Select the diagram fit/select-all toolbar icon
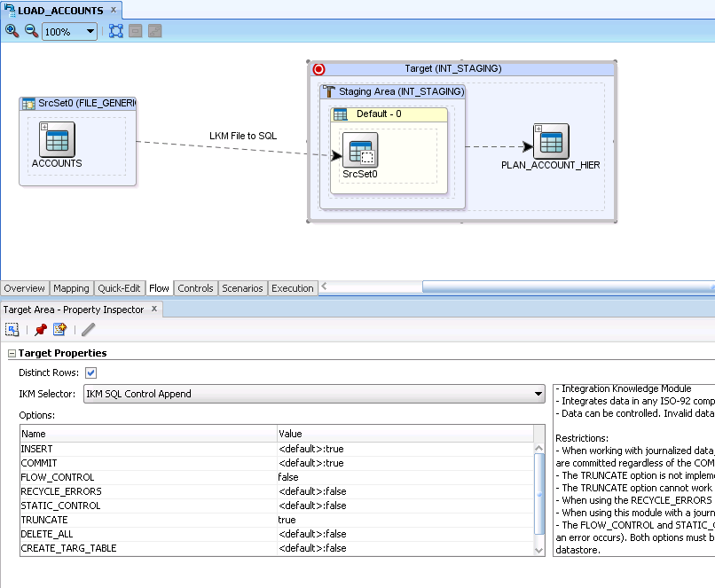Viewport: 715px width, 588px height. click(x=115, y=31)
